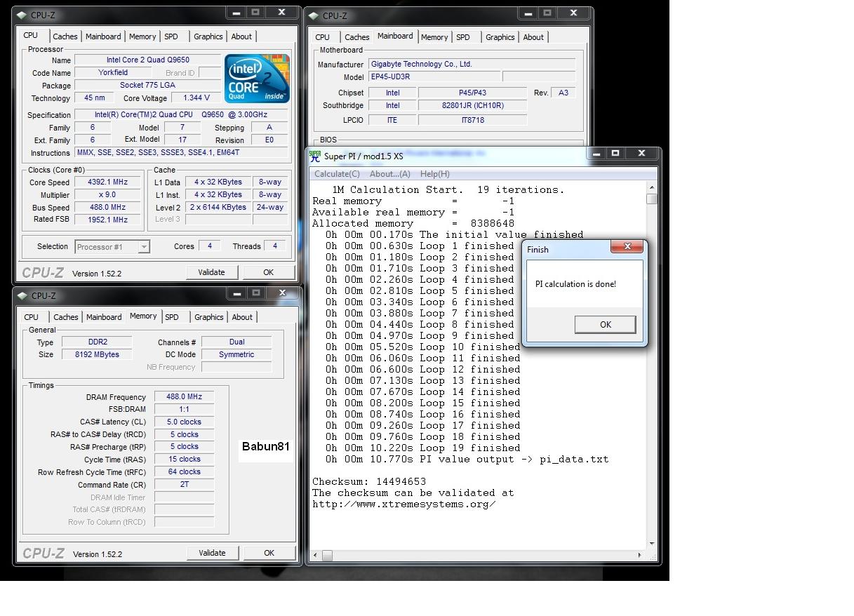Switch to CPU tab in Memory window
Image resolution: width=854 pixels, height=616 pixels.
point(32,317)
